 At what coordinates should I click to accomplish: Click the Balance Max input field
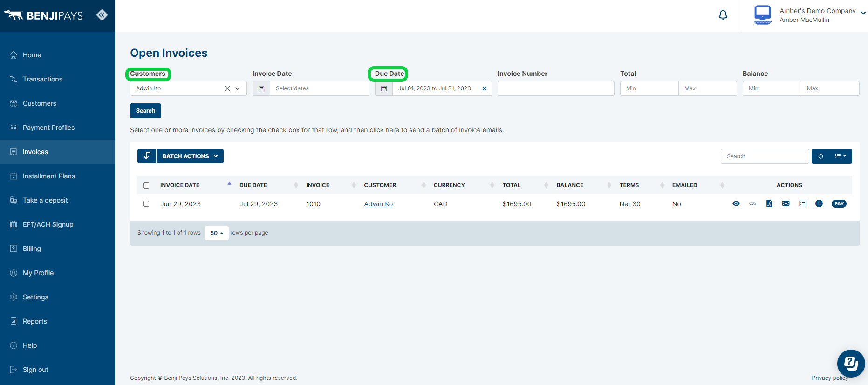830,88
